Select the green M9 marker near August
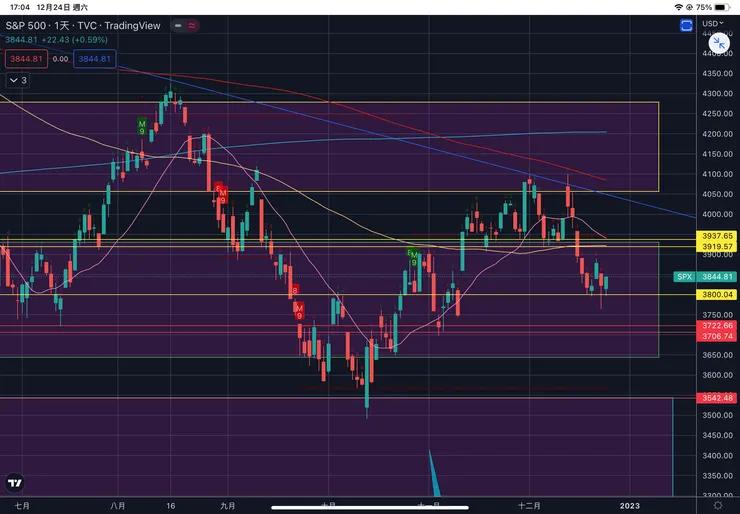Image resolution: width=740 pixels, height=514 pixels. 142,126
